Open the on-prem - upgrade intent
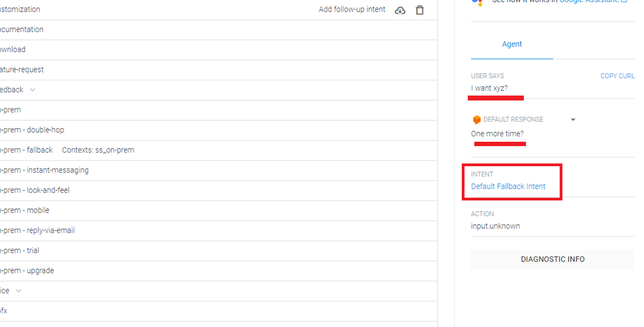 point(27,271)
